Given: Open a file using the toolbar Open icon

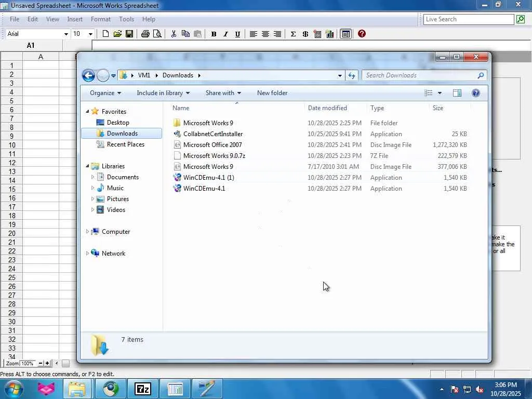Looking at the screenshot, I should pos(117,34).
